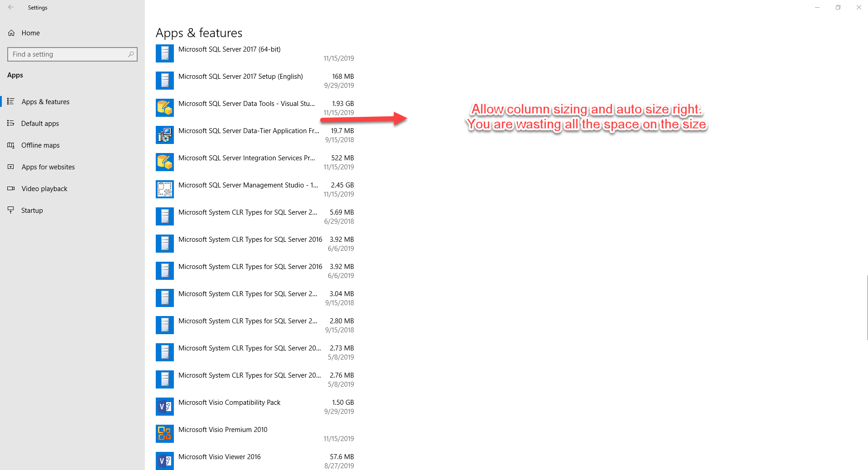Image resolution: width=868 pixels, height=470 pixels.
Task: Select Microsoft SQL Server 2017 Setup (English) name
Action: (240, 77)
